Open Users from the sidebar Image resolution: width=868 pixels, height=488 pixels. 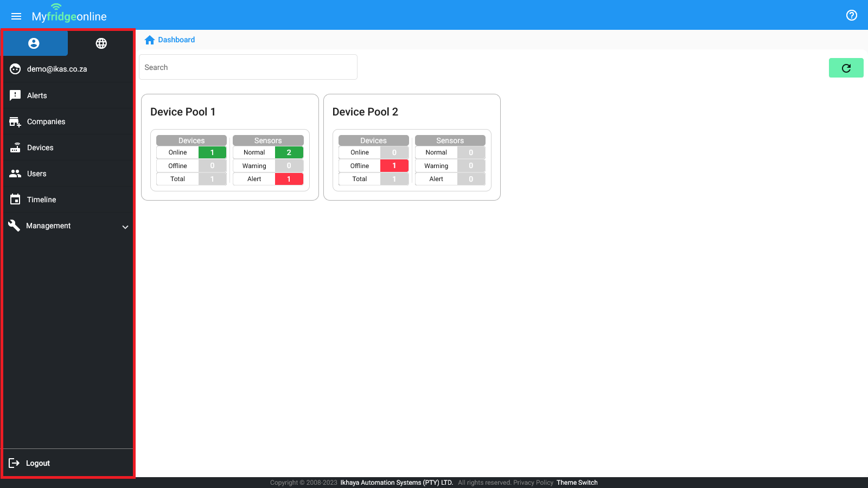tap(68, 174)
